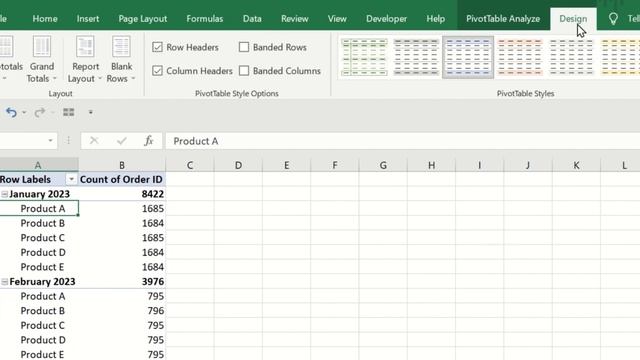Select the January 2023 row label

coord(40,194)
